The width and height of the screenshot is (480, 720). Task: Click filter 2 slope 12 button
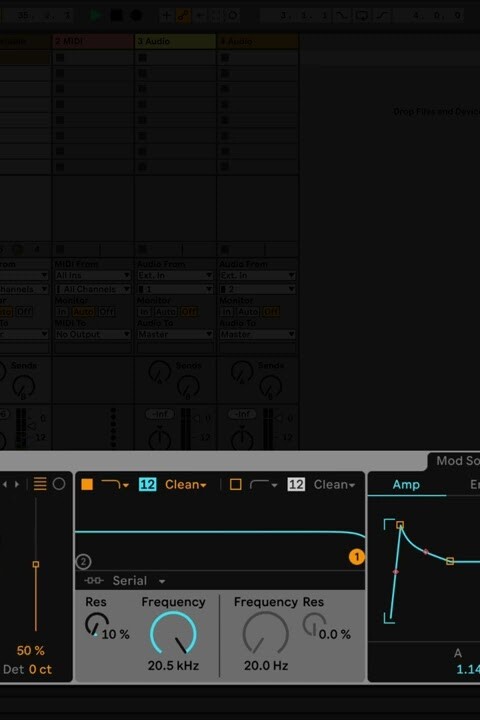[x=296, y=484]
